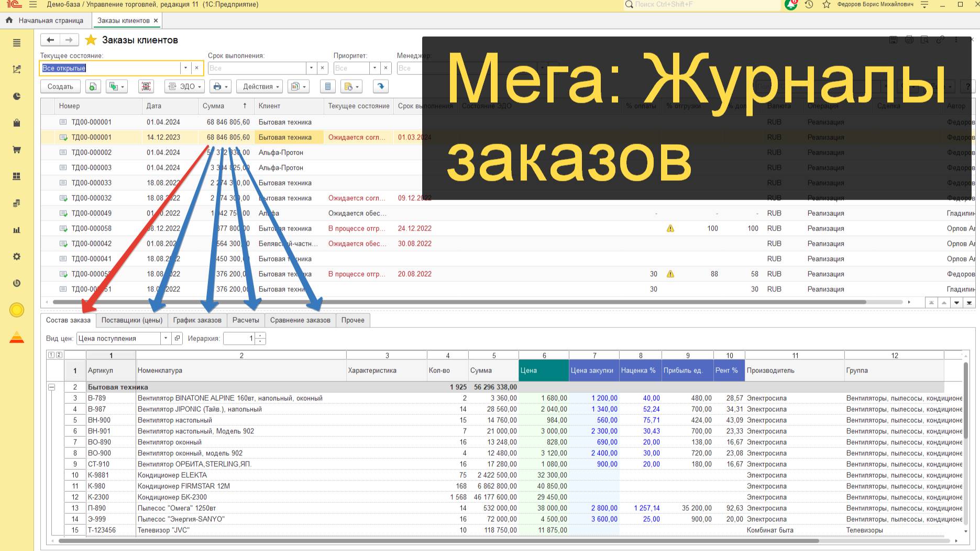Open the warehouse grid sidebar section

coord(17,177)
